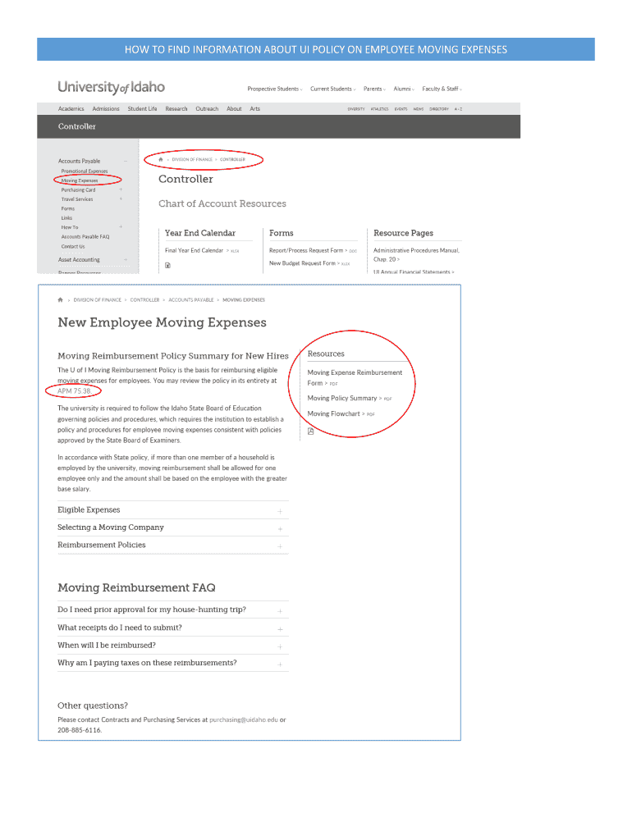Open the Faculty & Staff dropdown
This screenshot has width=632, height=840.
pos(442,89)
